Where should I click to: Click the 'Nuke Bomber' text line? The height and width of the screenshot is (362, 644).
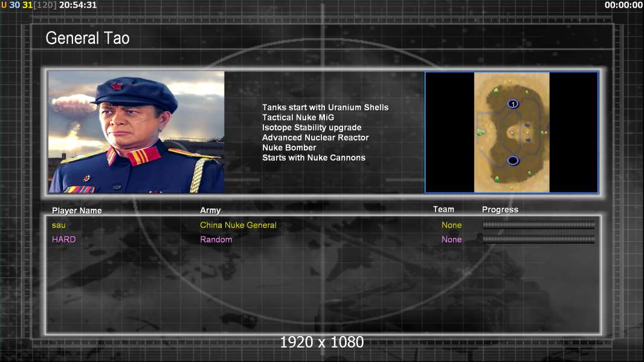click(289, 148)
